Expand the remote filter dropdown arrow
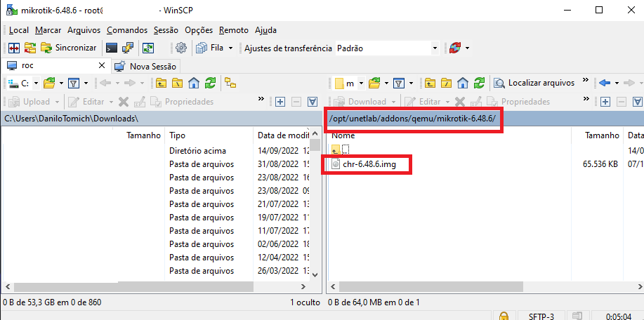This screenshot has width=644, height=320. click(x=411, y=84)
